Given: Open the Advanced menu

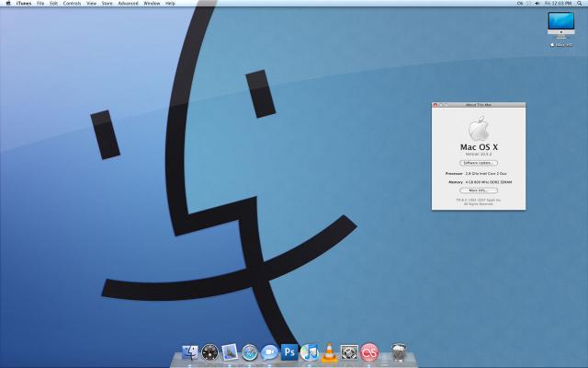Looking at the screenshot, I should coord(129,4).
